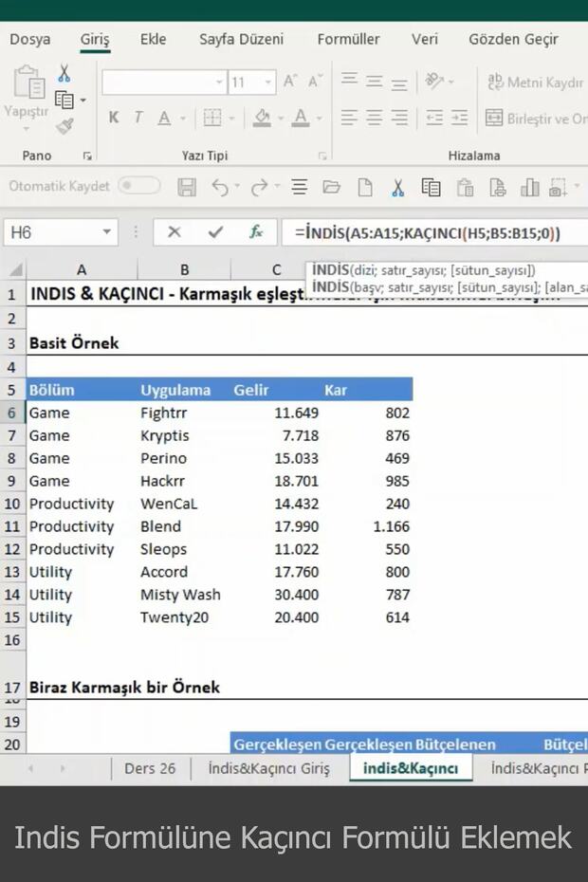Click the Metni Kaydır wrap text button
The image size is (588, 882).
click(536, 83)
